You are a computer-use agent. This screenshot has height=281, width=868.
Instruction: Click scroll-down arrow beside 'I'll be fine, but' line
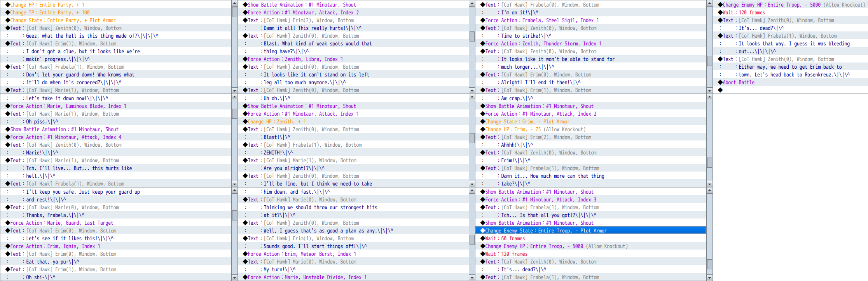point(472,184)
